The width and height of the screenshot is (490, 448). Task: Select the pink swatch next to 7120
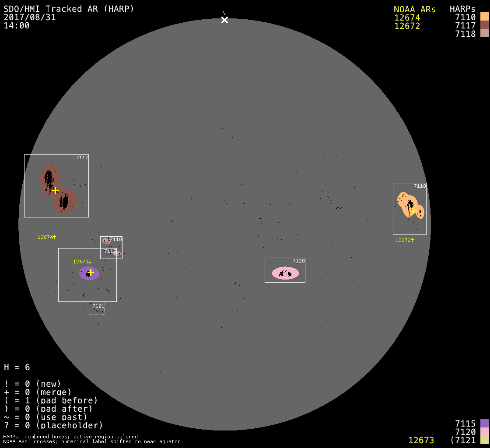484,431
